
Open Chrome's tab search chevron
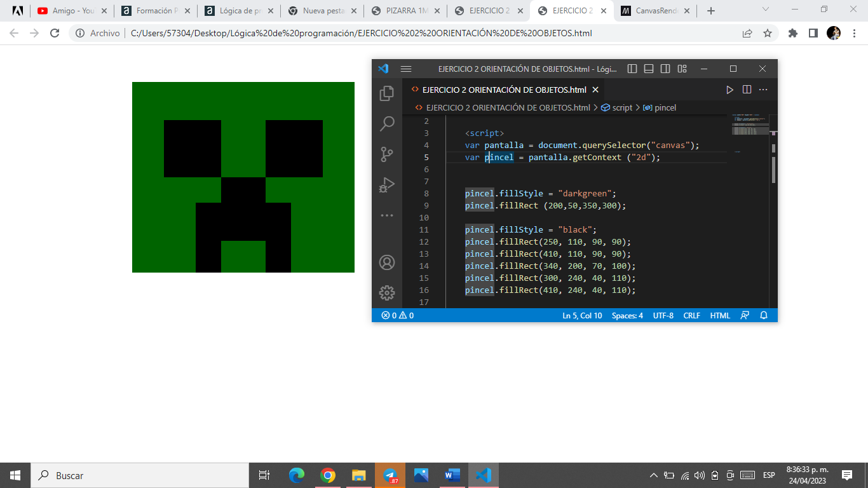[765, 10]
